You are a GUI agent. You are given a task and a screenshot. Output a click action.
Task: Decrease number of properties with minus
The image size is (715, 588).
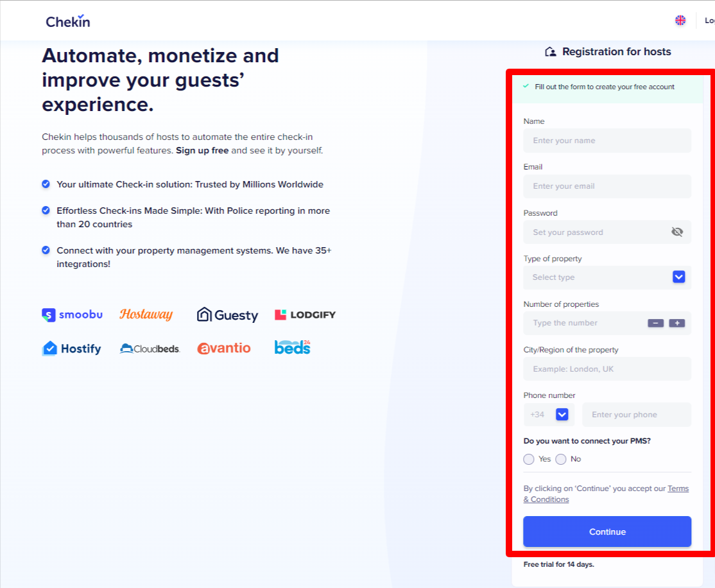click(655, 323)
